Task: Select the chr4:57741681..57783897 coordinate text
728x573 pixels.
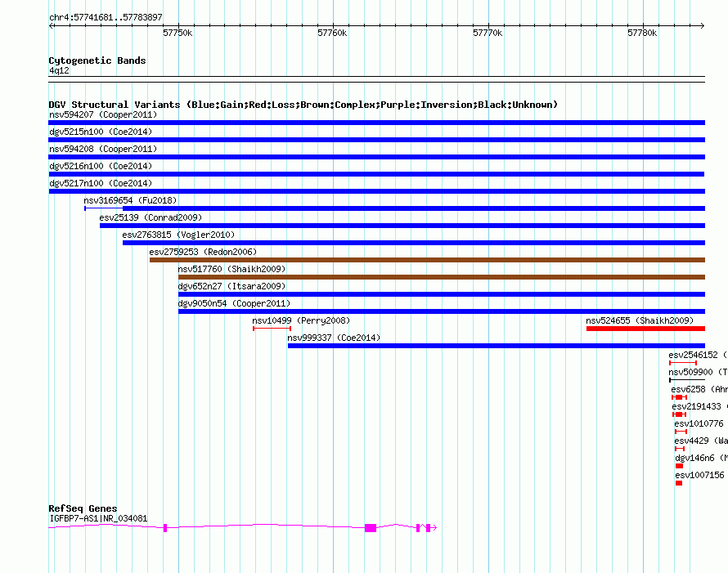Action: coord(106,18)
